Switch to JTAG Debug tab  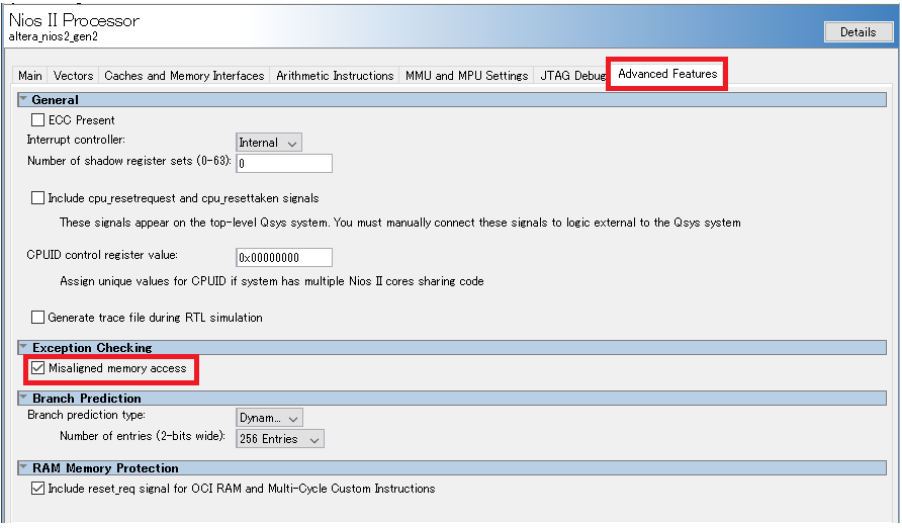571,76
